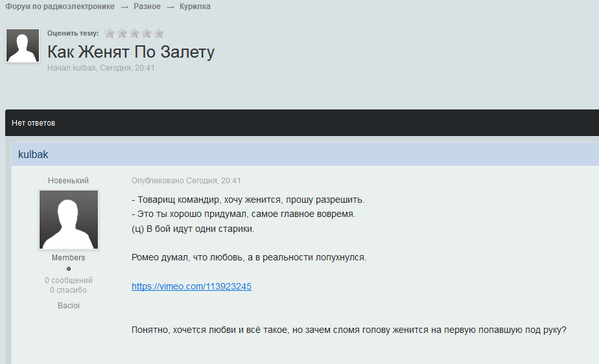
Task: Open the Разное breadcrumb section
Action: (147, 6)
